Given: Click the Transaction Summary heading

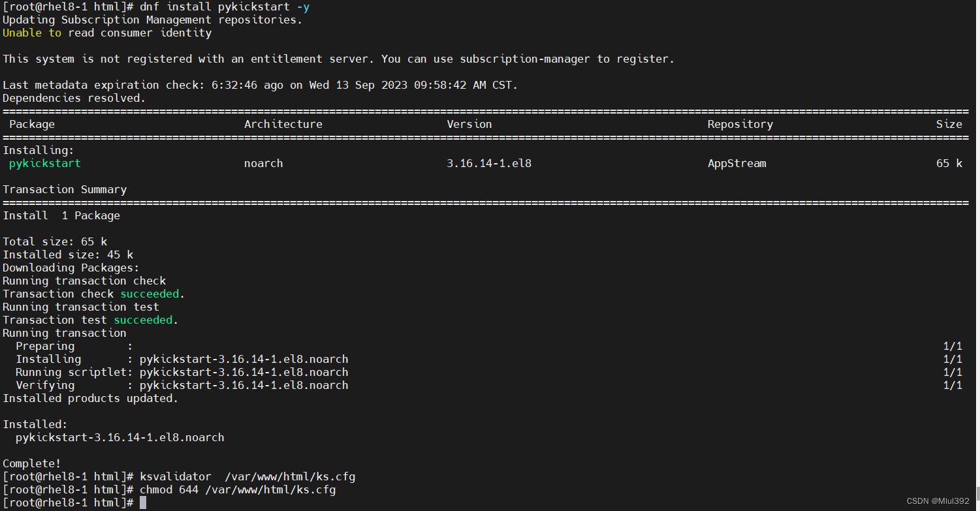Looking at the screenshot, I should (x=65, y=189).
